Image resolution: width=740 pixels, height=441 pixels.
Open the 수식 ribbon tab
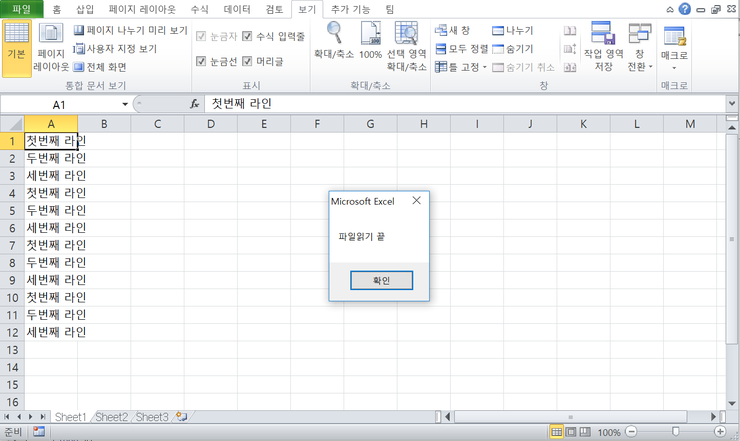coord(199,9)
